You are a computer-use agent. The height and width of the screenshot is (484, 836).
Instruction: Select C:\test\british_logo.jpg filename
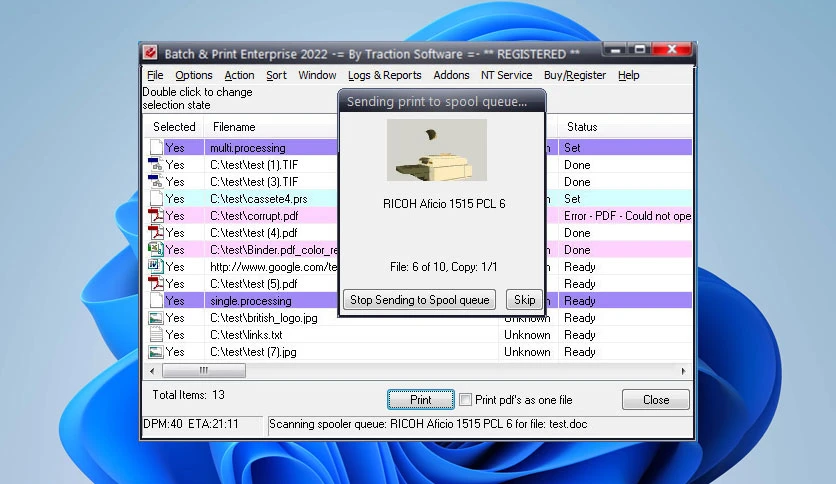point(263,318)
